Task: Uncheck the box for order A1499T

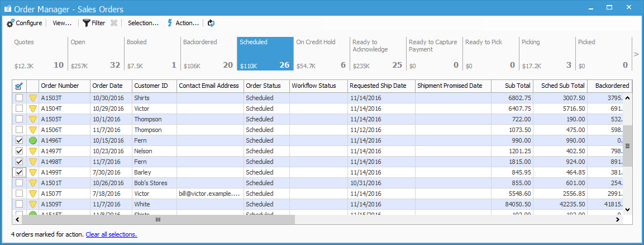Action: [19, 172]
